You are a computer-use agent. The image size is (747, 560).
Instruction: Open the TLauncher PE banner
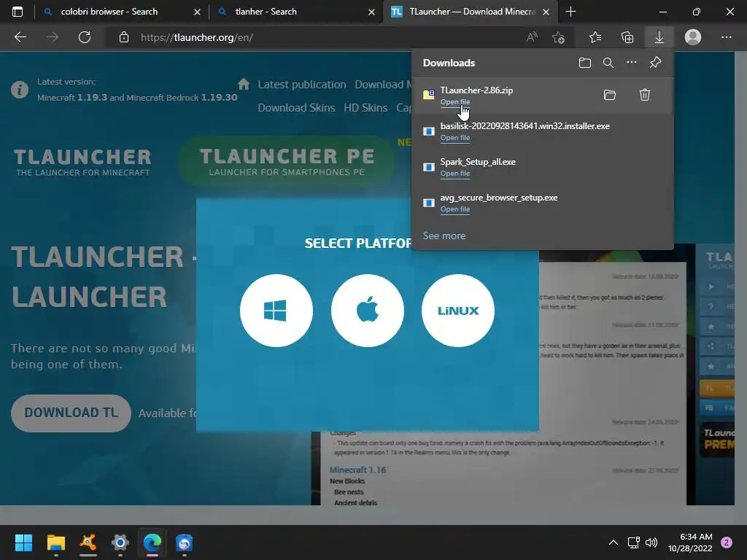286,161
